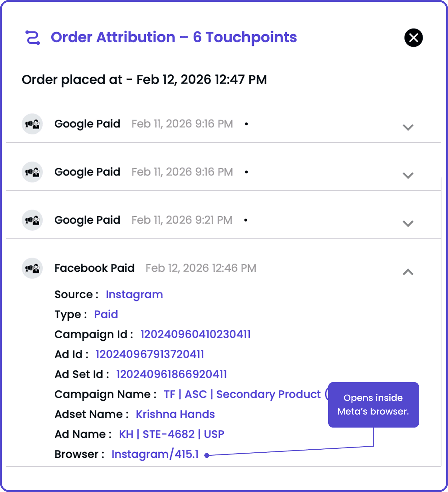Collapse the Facebook Paid touchpoint

pos(408,272)
